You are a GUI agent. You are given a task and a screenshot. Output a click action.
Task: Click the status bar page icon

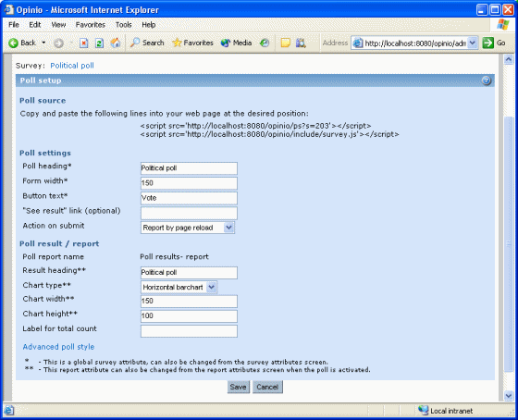8,411
